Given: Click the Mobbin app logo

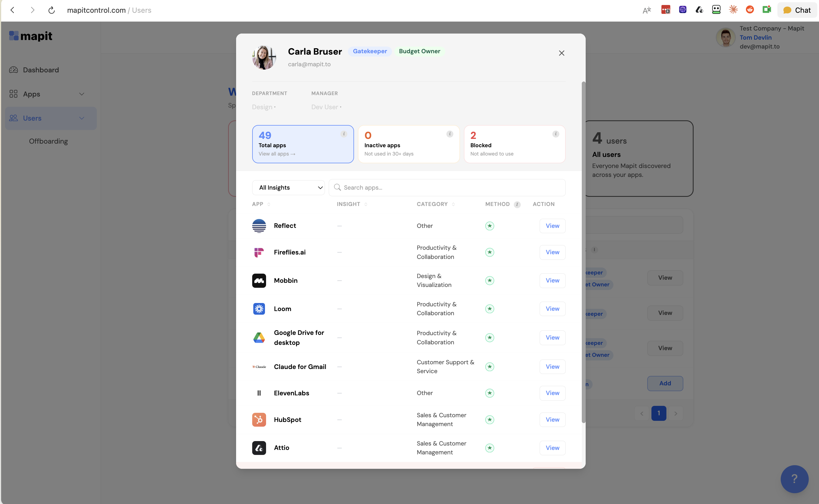Looking at the screenshot, I should (259, 281).
